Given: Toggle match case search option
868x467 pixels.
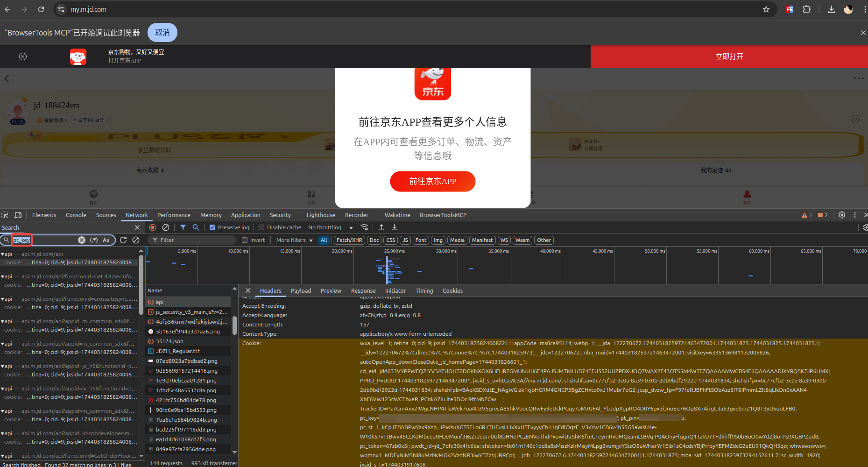Looking at the screenshot, I should click(x=106, y=240).
